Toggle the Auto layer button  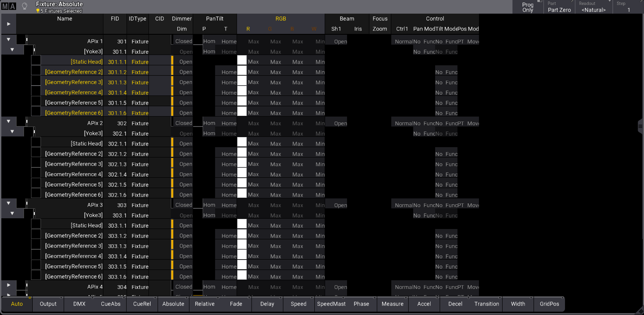pyautogui.click(x=17, y=304)
